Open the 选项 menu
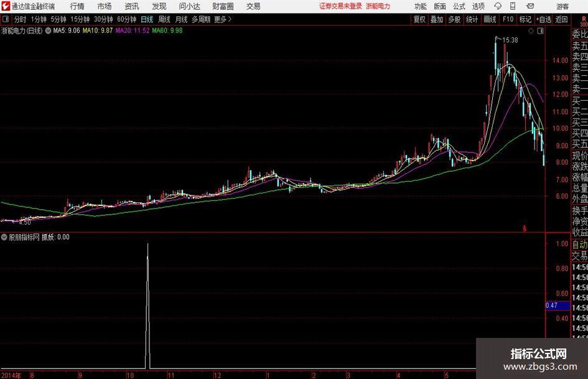Image resolution: width=588 pixels, height=379 pixels. click(478, 6)
